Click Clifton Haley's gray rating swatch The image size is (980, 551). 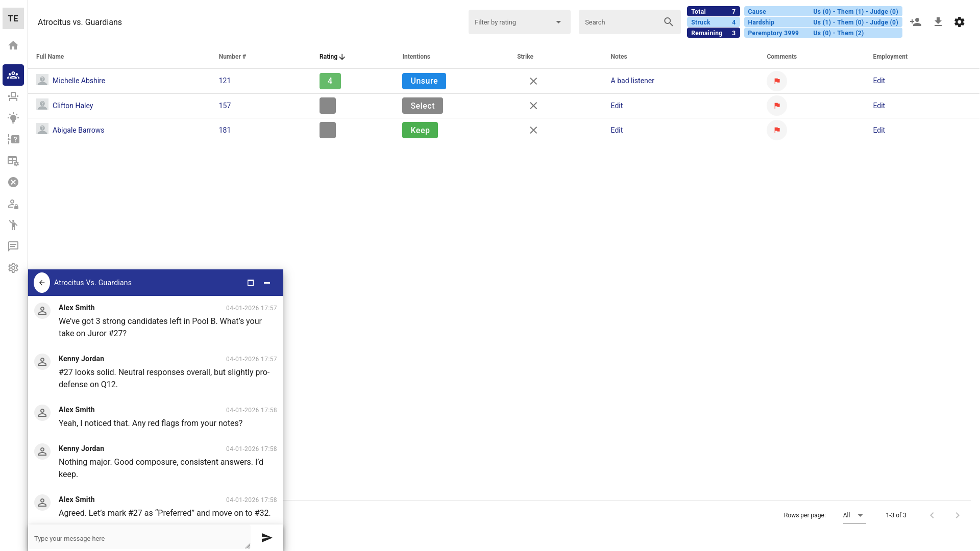tap(328, 106)
